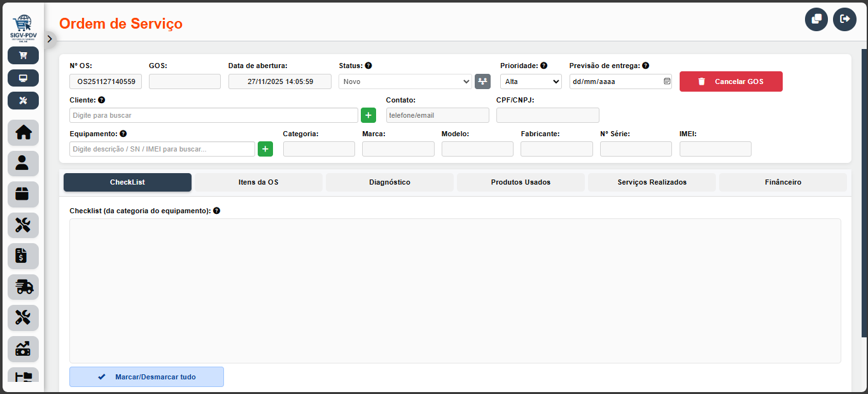Open the invoice dollar sidebar icon

click(23, 256)
